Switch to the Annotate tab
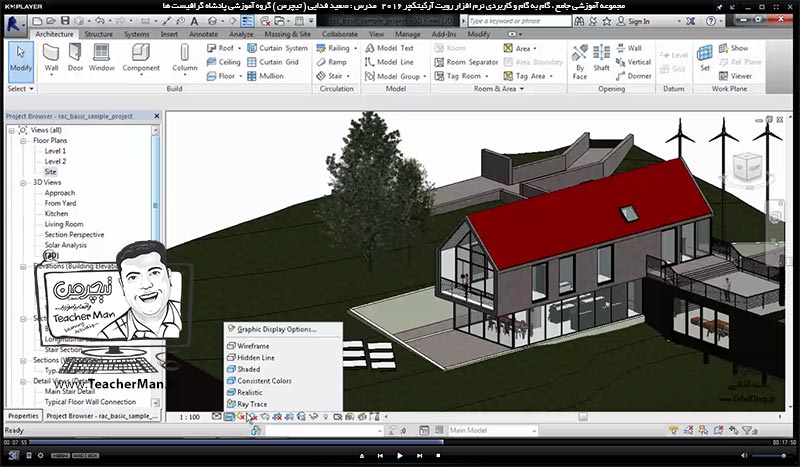The width and height of the screenshot is (800, 467). click(203, 34)
